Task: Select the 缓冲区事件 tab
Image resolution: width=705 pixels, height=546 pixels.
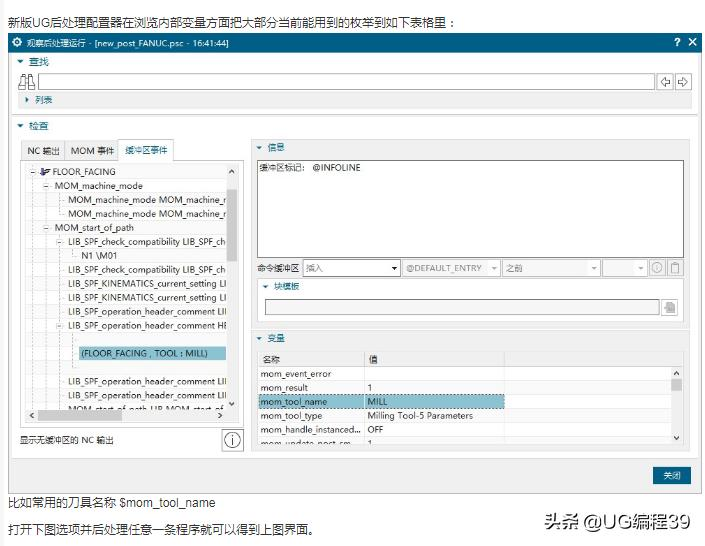Action: 146,150
